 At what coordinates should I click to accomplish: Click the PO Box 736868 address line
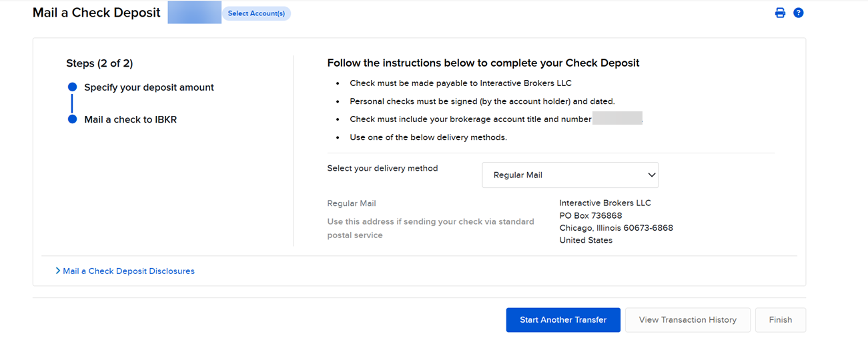(590, 215)
